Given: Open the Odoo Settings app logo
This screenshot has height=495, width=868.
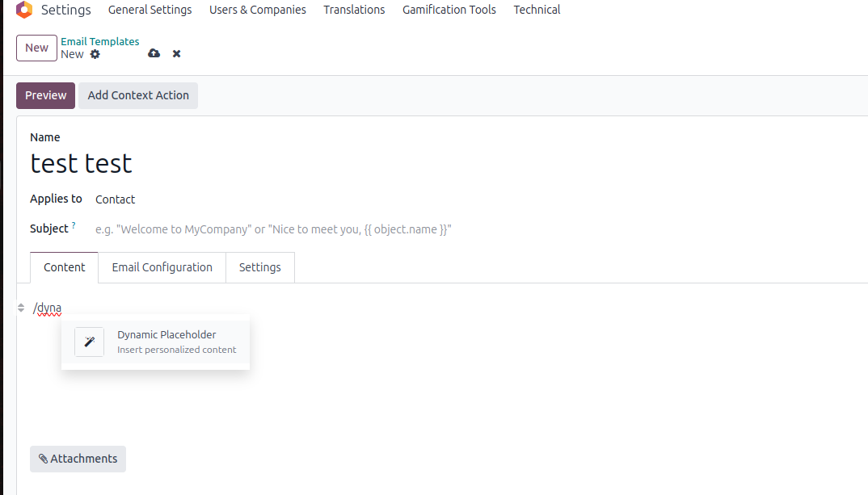Looking at the screenshot, I should tap(24, 10).
